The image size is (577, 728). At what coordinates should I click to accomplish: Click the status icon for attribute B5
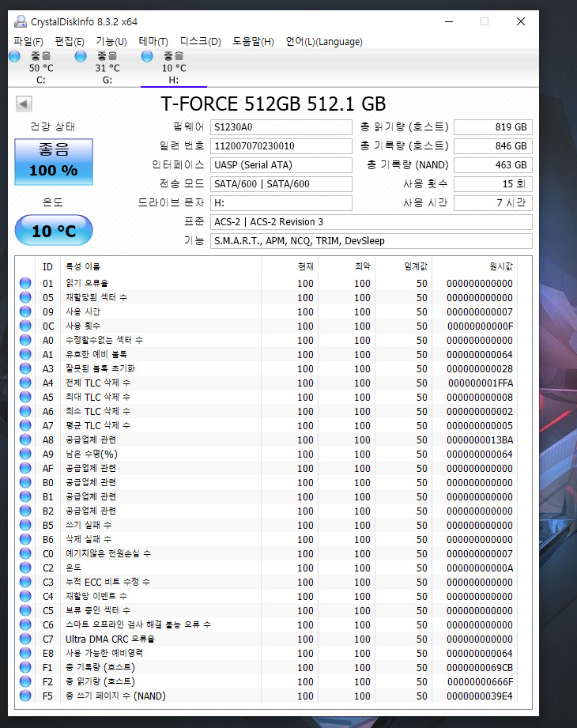[25, 525]
